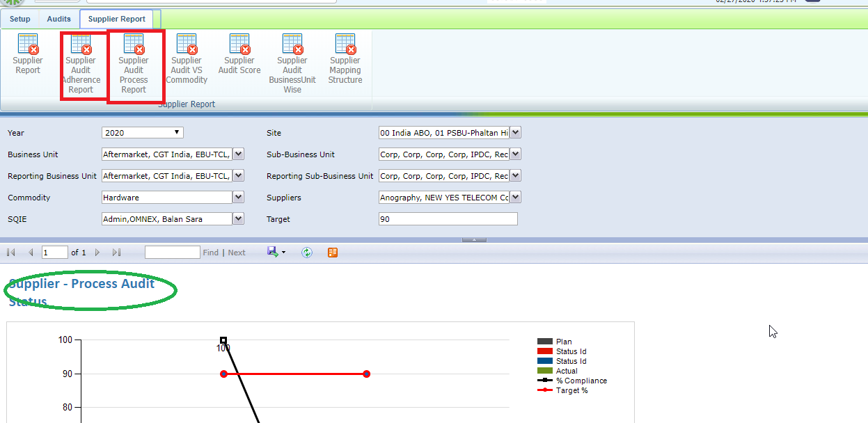Open the Supplier Report ribbon icon
This screenshot has width=868, height=423.
(28, 54)
